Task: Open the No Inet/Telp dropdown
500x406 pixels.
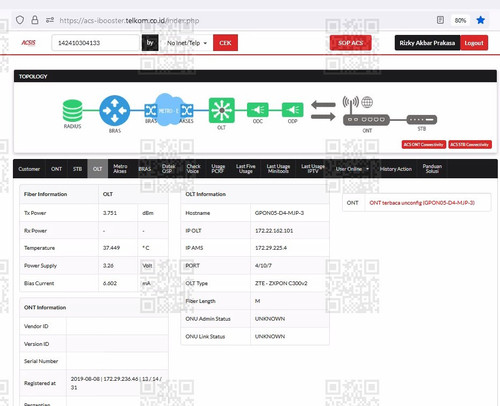Action: pos(187,43)
